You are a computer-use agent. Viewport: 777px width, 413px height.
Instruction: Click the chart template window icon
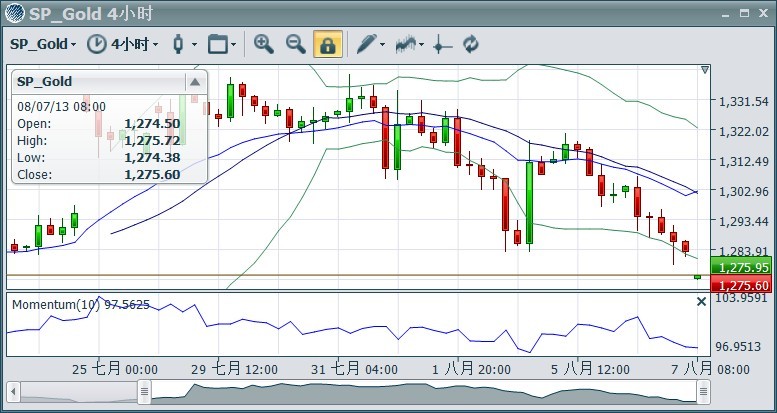click(218, 44)
